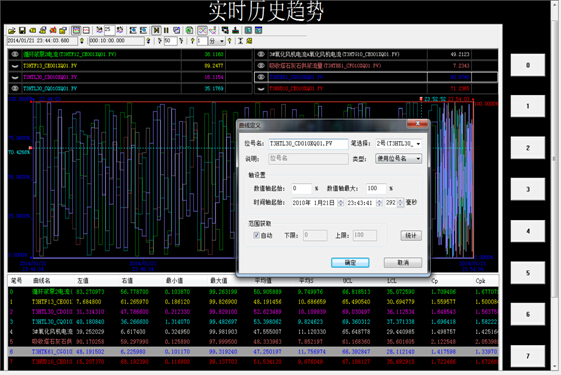This screenshot has height=375, width=561.
Task: Click the side panel button labeled 3
Action: [528, 189]
